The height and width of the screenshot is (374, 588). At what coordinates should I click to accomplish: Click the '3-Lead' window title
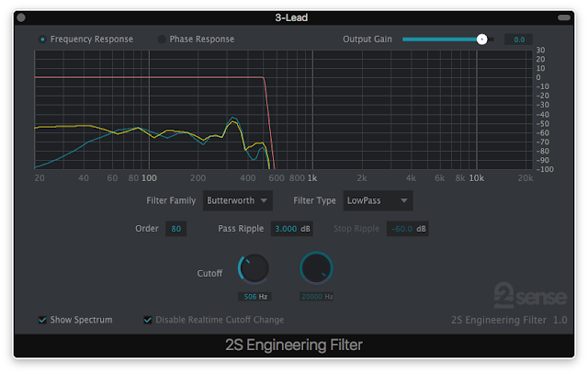[x=291, y=17]
